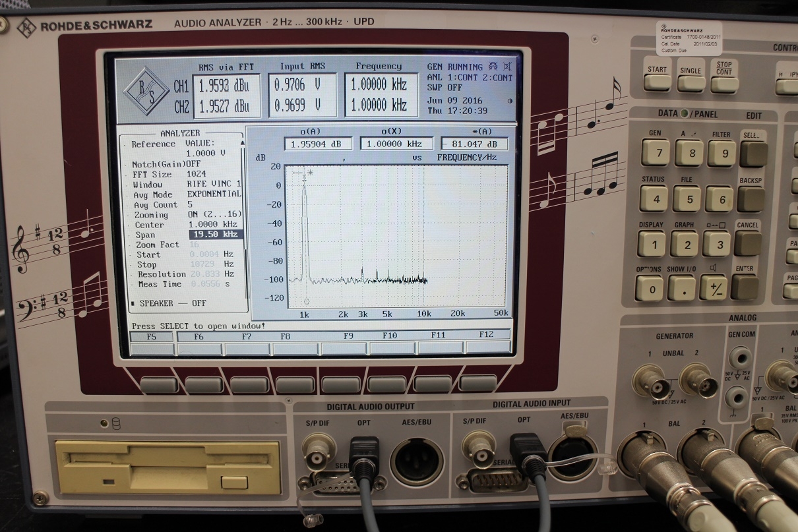Click the crossed-out speaker status icon

(x=507, y=67)
